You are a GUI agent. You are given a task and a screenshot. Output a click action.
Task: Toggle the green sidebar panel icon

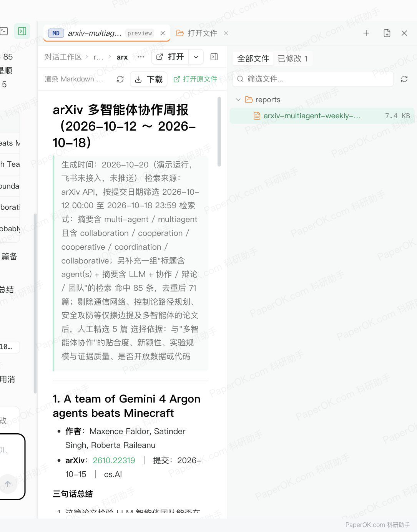click(x=22, y=31)
